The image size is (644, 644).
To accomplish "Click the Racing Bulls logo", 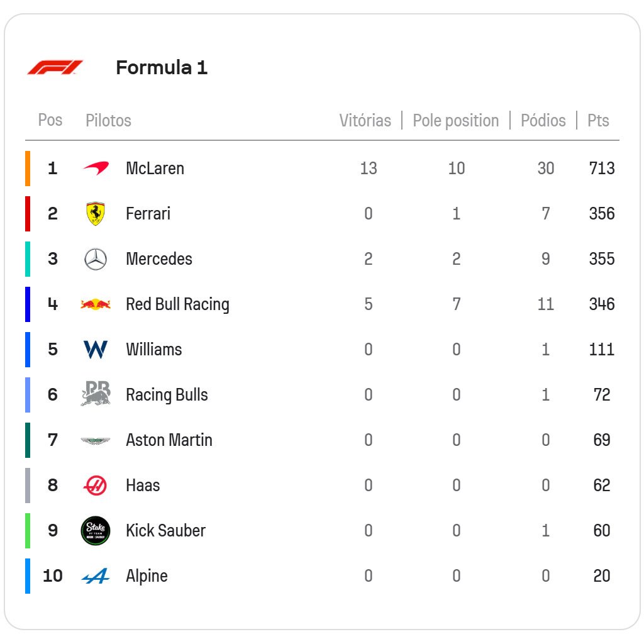I will coord(96,394).
